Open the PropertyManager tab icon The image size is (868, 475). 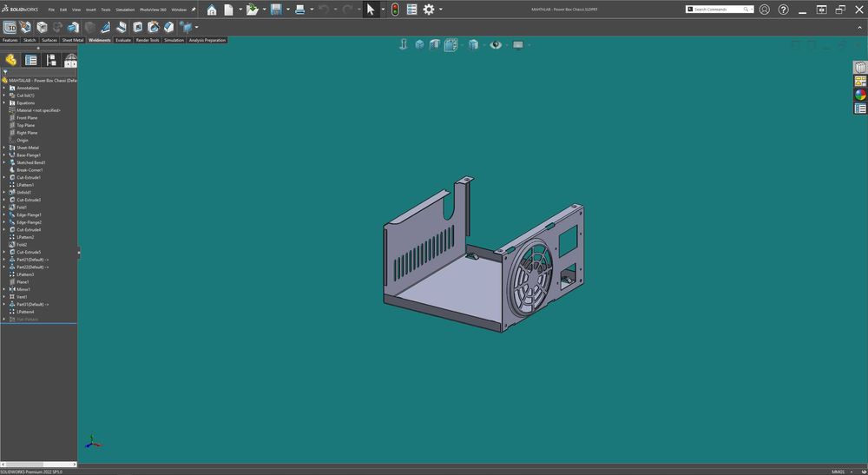coord(30,60)
